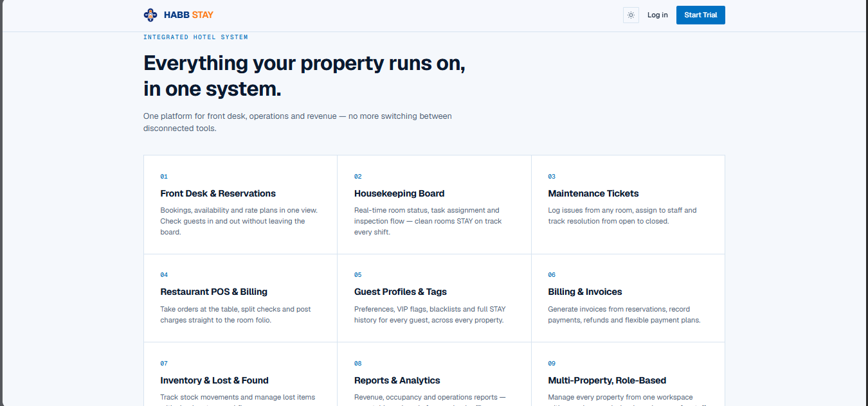The height and width of the screenshot is (406, 868).
Task: Toggle the light/dark theme sun button
Action: (x=631, y=15)
